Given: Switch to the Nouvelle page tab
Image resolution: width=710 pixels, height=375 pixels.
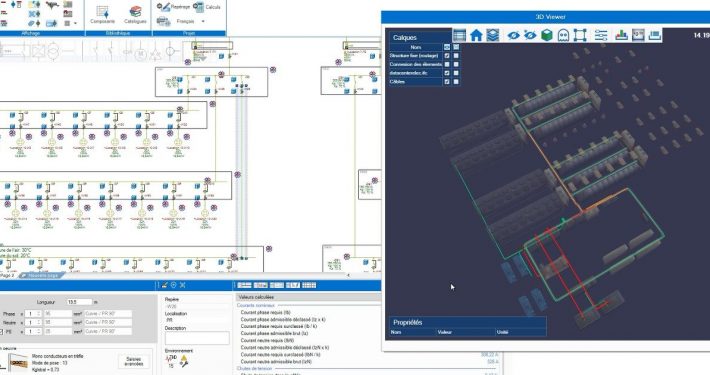Looking at the screenshot, I should tap(42, 275).
